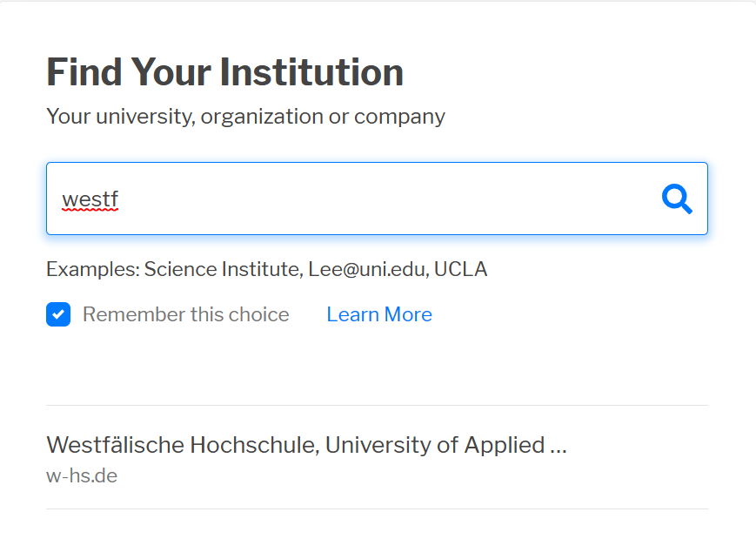Click the 'Your university, organization or company' subtitle

pyautogui.click(x=245, y=116)
